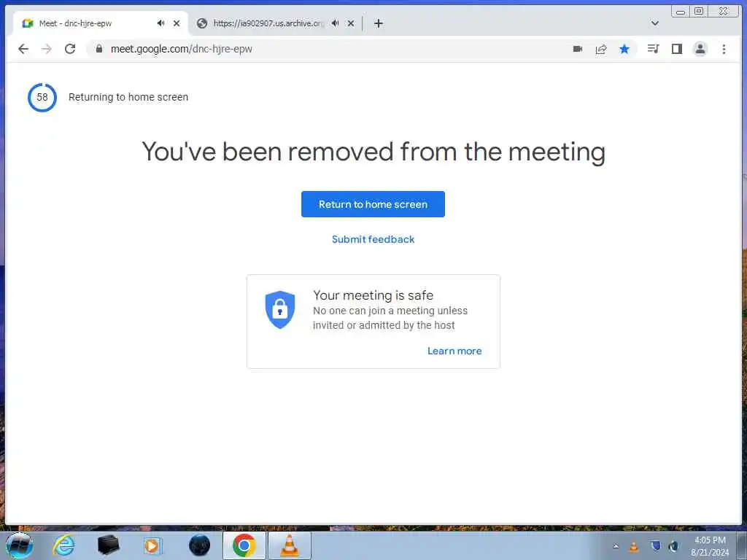The height and width of the screenshot is (560, 747).
Task: Switch to the archive.org tab
Action: click(x=268, y=23)
